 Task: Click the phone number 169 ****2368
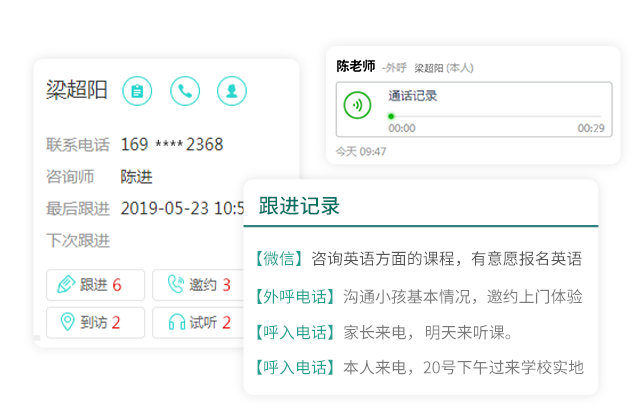(x=172, y=145)
